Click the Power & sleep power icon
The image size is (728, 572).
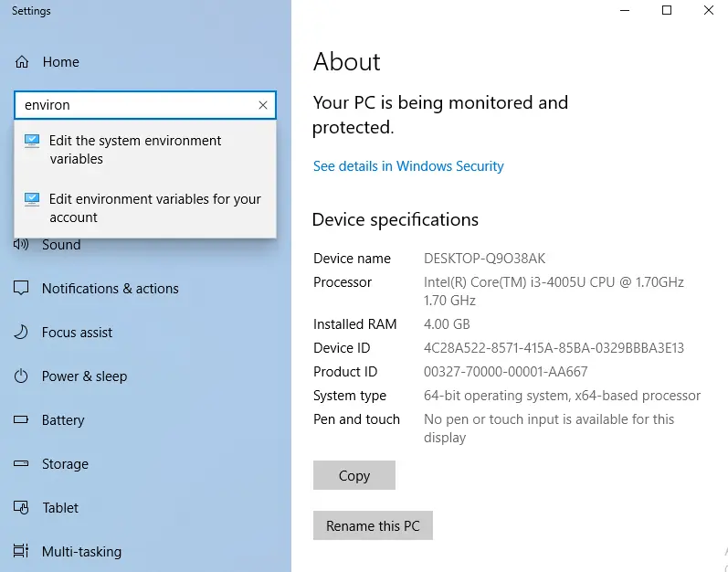[x=21, y=376]
